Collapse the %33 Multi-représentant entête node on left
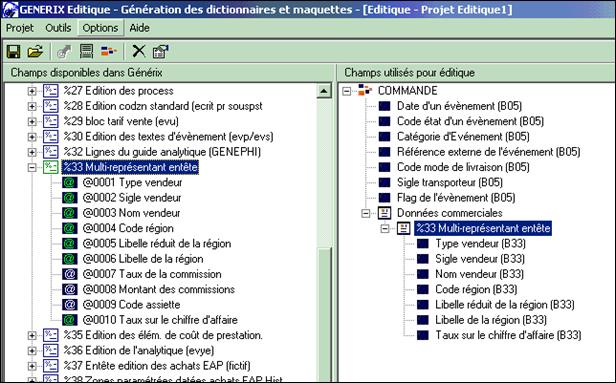 coord(32,167)
